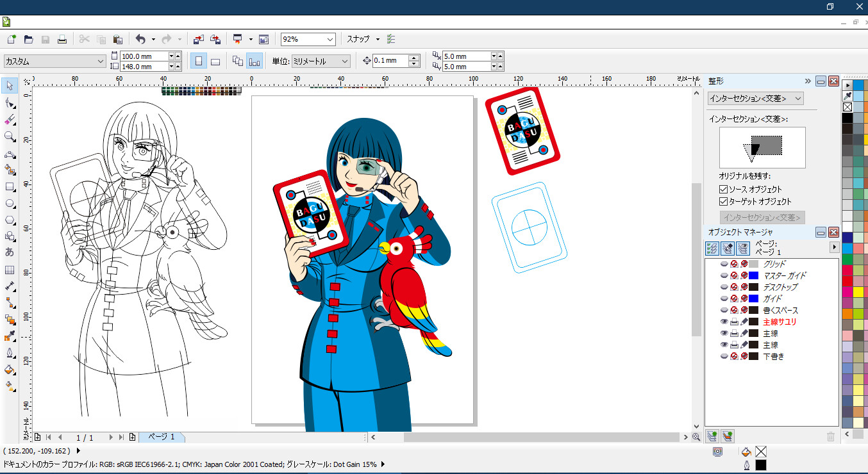Add a new master layer
The width and height of the screenshot is (868, 474).
(728, 436)
